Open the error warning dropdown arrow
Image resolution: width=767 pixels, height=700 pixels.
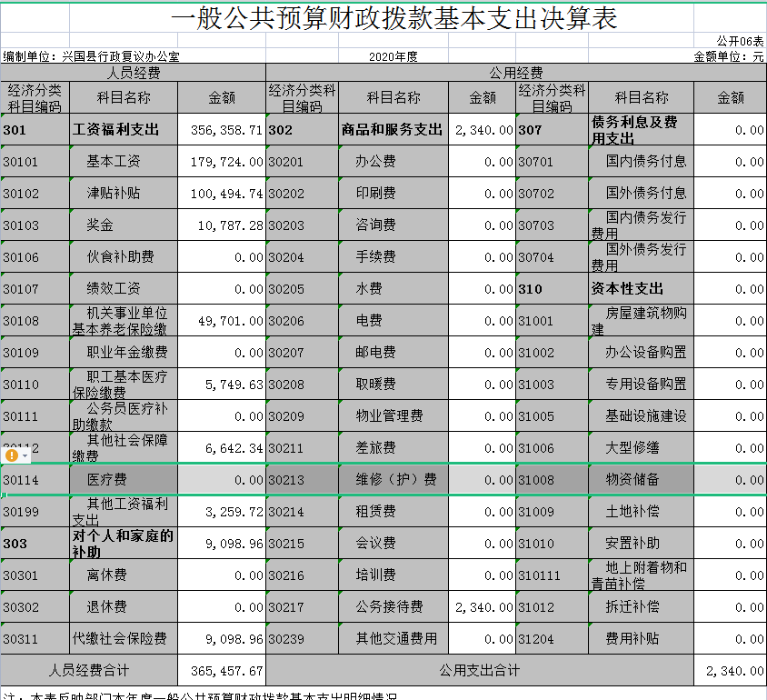25,455
